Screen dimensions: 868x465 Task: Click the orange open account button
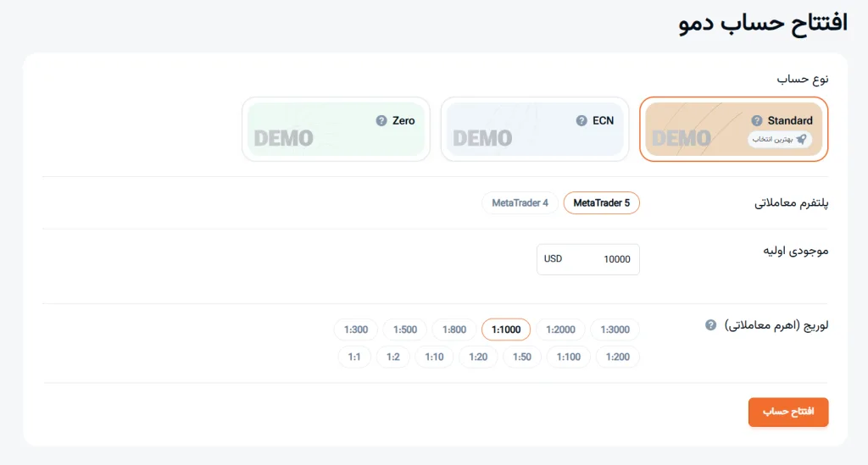(787, 412)
